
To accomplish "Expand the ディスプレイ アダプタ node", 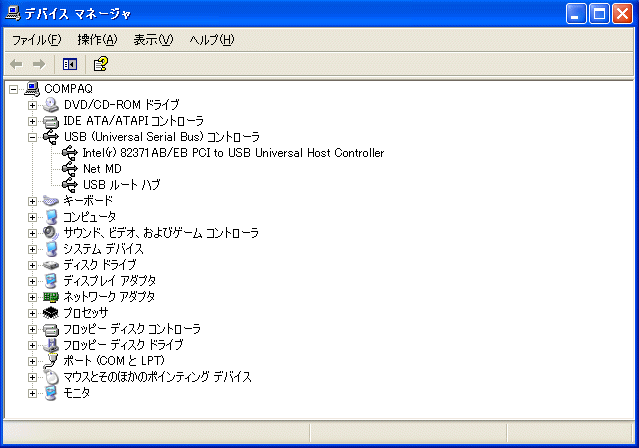I will click(33, 281).
